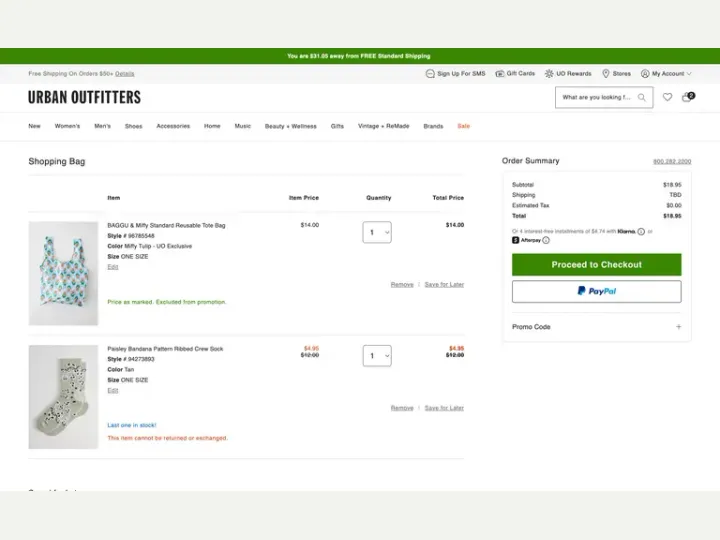This screenshot has width=720, height=540.
Task: Edit the BAGGU tote bag item
Action: 112,267
